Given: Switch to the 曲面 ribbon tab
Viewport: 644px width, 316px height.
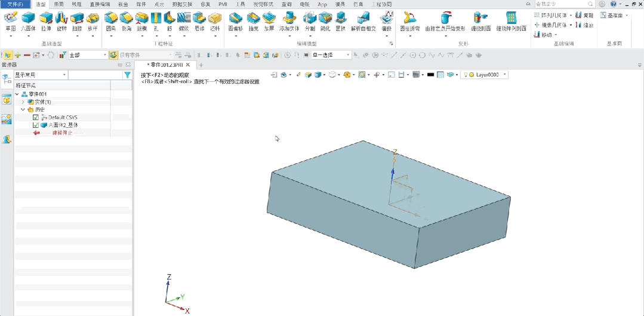Looking at the screenshot, I should point(59,4).
